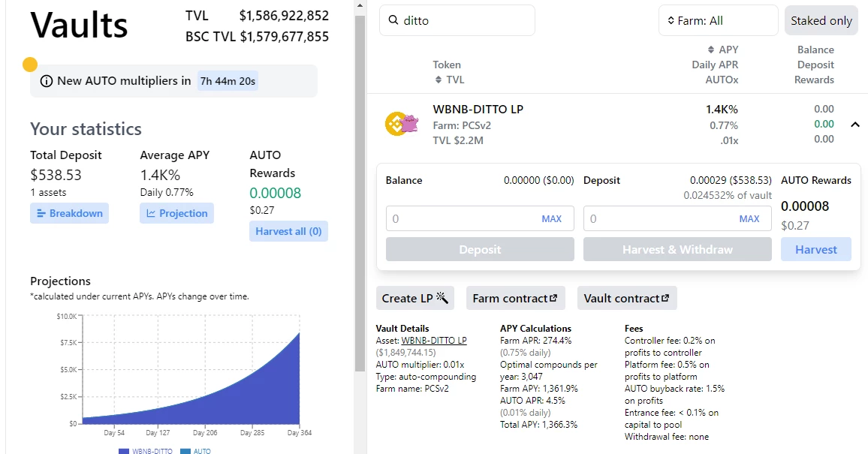Click the AUTO multiplier: 0.01x detail

point(420,365)
